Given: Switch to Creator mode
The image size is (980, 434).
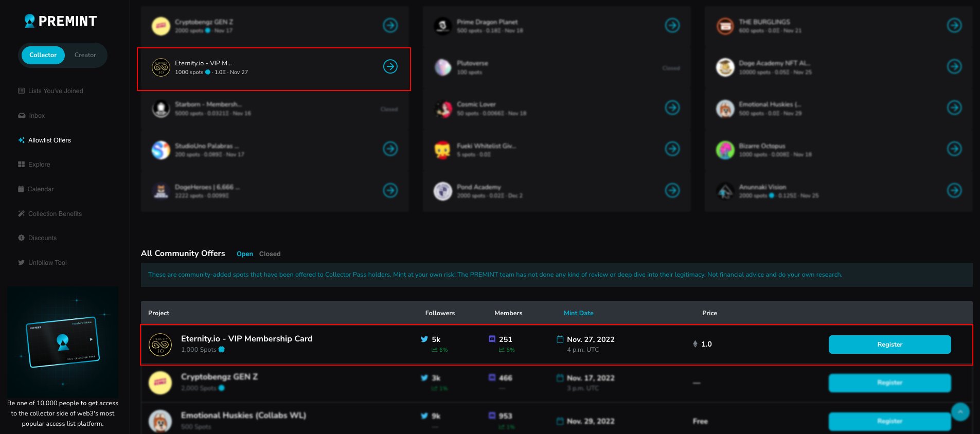Looking at the screenshot, I should [85, 55].
